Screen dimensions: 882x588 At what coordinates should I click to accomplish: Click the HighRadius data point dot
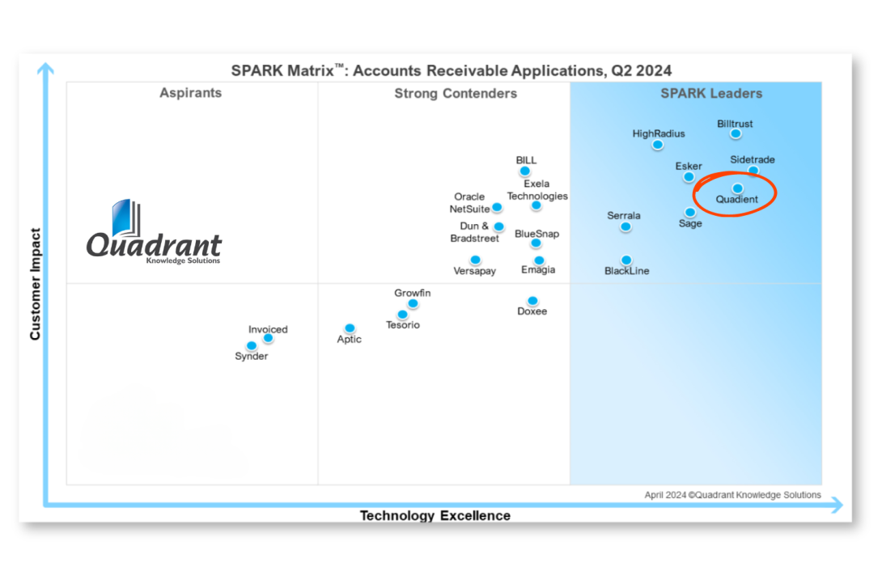click(x=658, y=145)
